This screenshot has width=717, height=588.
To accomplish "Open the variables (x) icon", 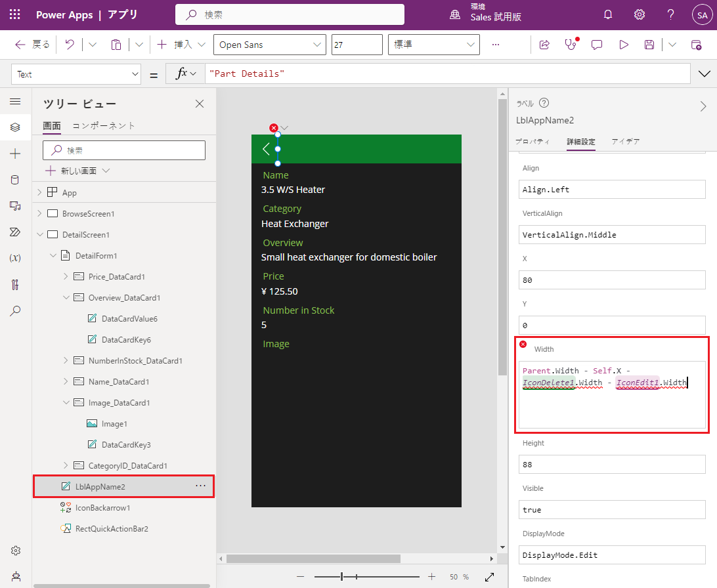I will (x=15, y=258).
